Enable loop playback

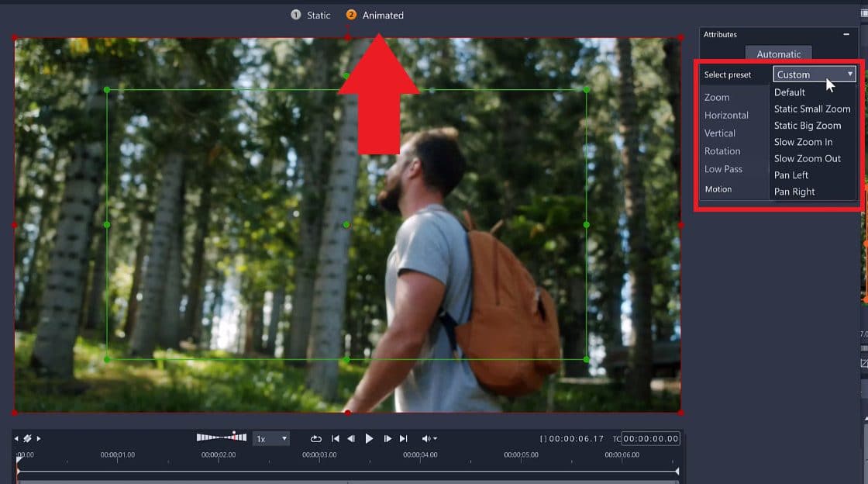316,438
